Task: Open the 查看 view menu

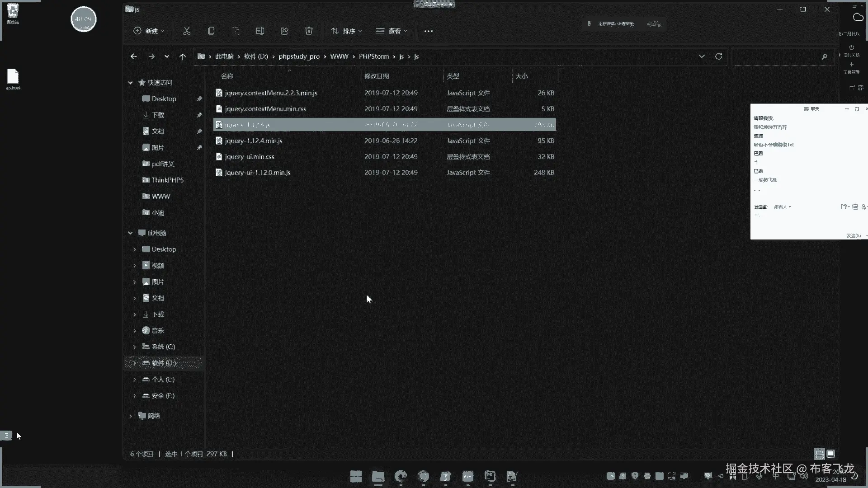Action: tap(392, 31)
